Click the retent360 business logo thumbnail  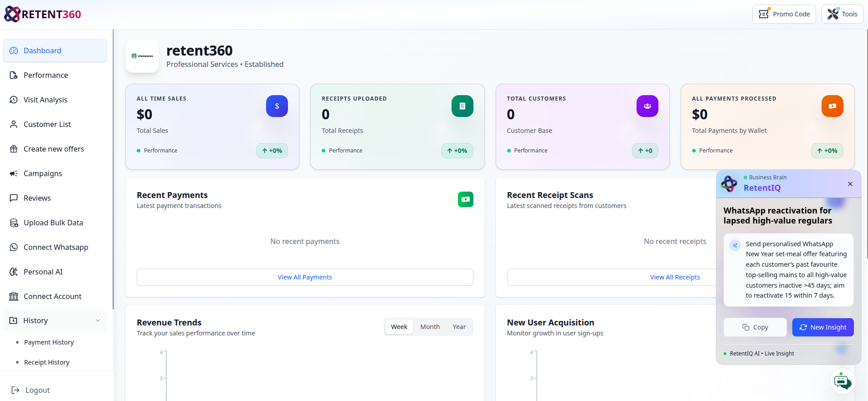point(142,56)
